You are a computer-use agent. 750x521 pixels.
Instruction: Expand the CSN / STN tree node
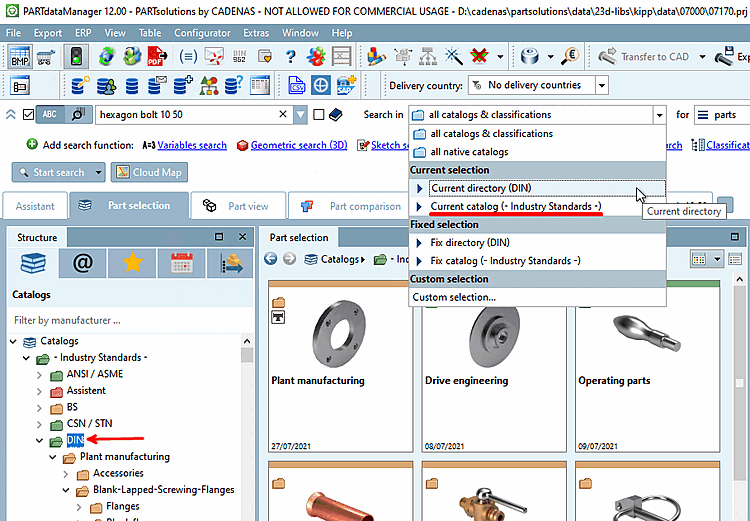(40, 424)
